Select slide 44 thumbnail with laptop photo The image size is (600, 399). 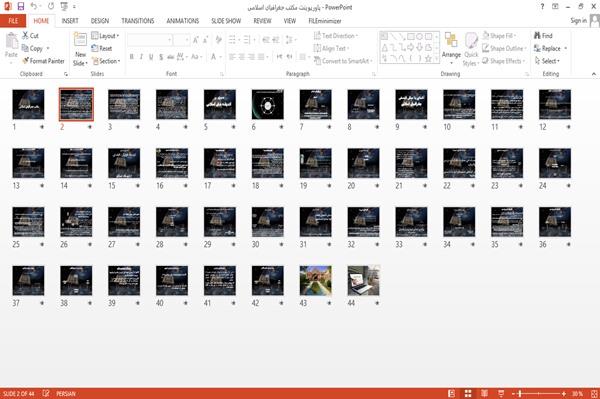tap(364, 280)
